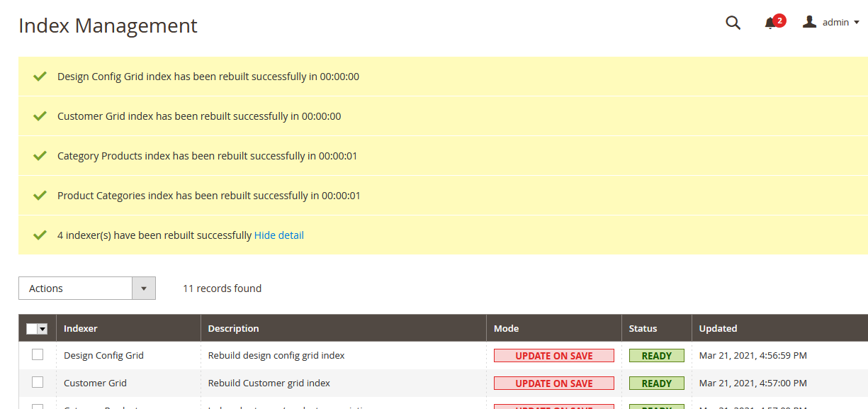The height and width of the screenshot is (409, 868).
Task: Click the Status column header
Action: (643, 328)
